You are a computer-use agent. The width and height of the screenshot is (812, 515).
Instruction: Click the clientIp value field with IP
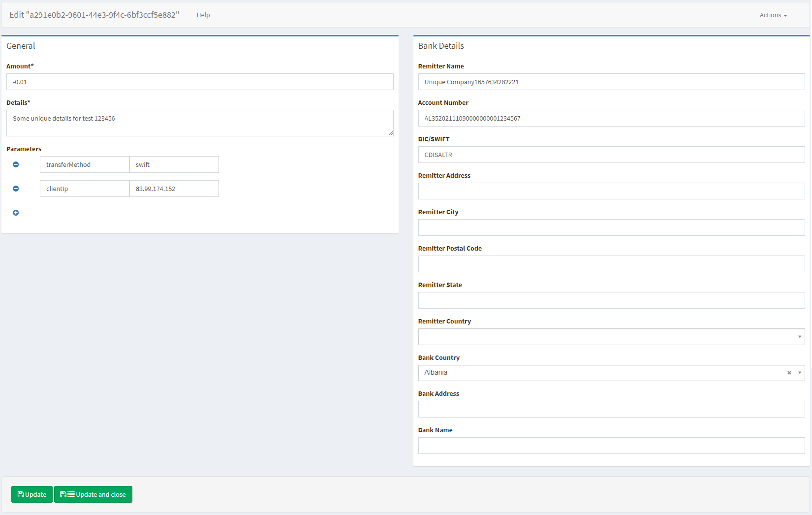(x=174, y=189)
